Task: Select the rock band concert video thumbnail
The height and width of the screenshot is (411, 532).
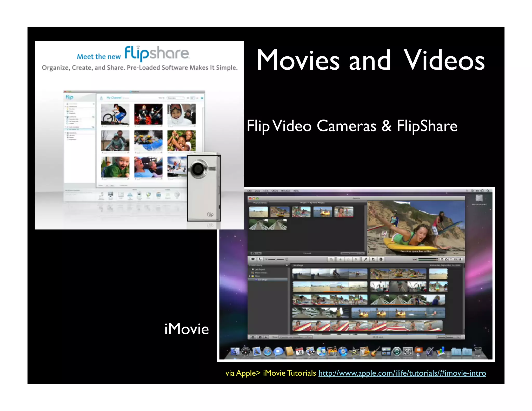Action: point(148,114)
